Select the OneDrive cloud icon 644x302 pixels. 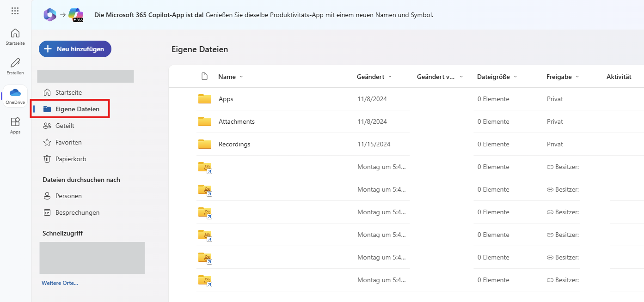15,93
